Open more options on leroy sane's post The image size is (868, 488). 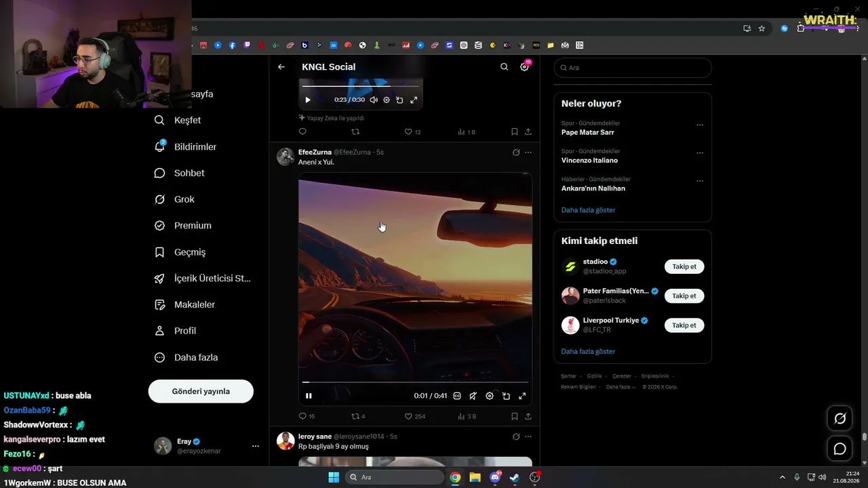pyautogui.click(x=528, y=436)
